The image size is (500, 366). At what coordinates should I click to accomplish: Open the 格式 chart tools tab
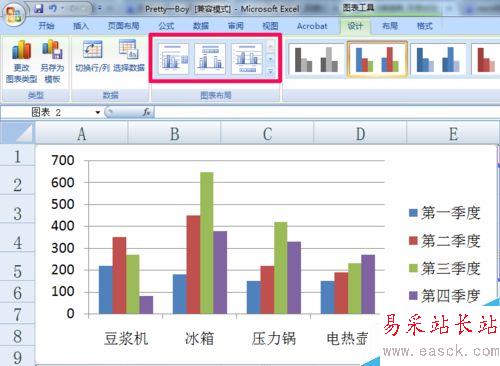pyautogui.click(x=425, y=26)
